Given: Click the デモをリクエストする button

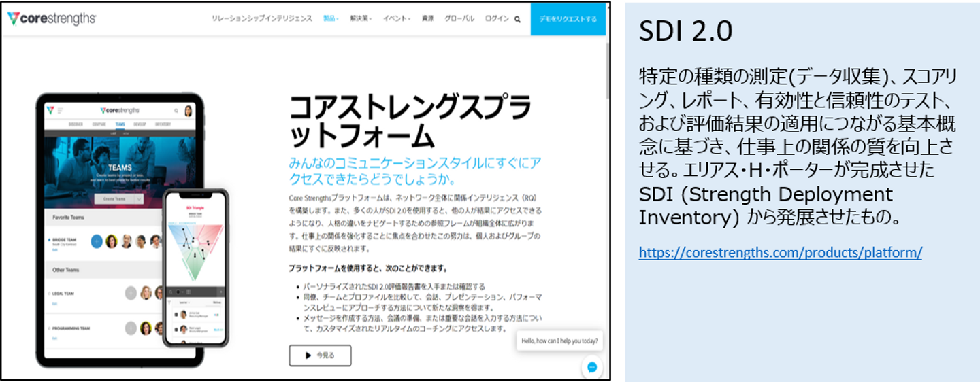Looking at the screenshot, I should point(568,18).
